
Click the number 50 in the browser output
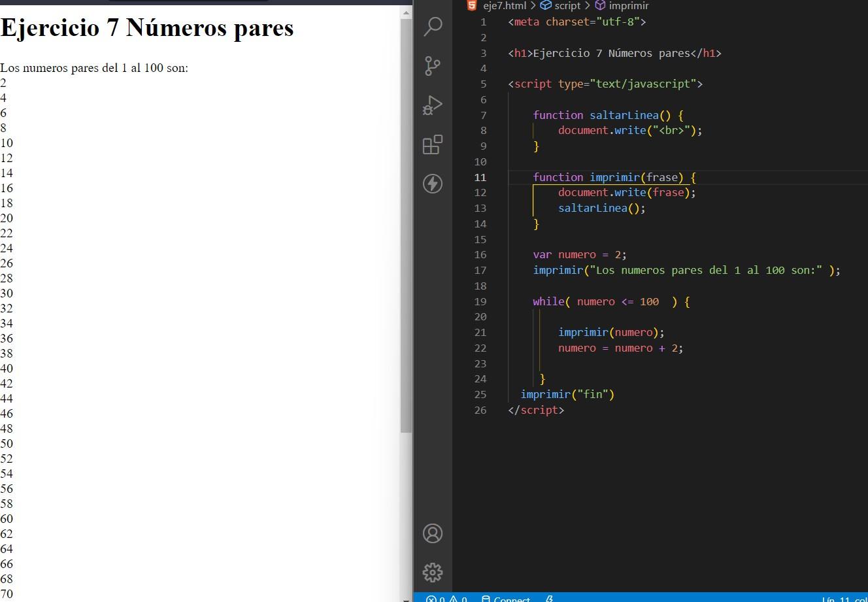point(7,443)
